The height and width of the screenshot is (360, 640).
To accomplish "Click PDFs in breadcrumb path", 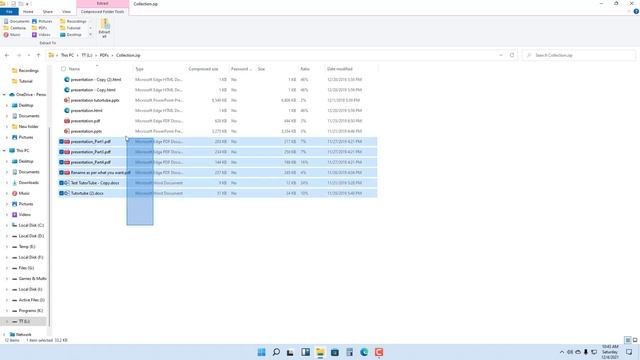I will (x=104, y=55).
